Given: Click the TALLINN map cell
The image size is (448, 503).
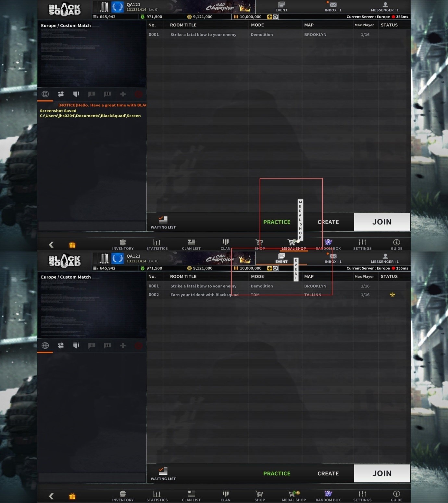Looking at the screenshot, I should (313, 295).
